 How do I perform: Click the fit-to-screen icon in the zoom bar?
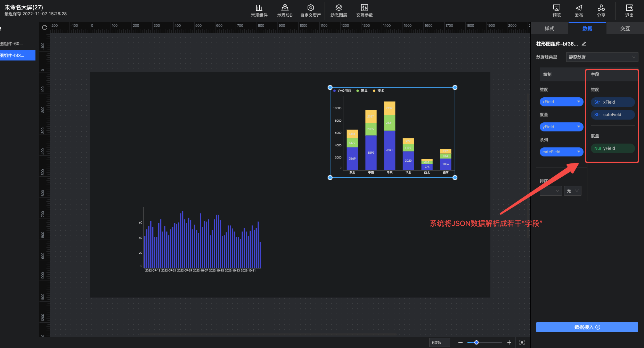click(522, 342)
